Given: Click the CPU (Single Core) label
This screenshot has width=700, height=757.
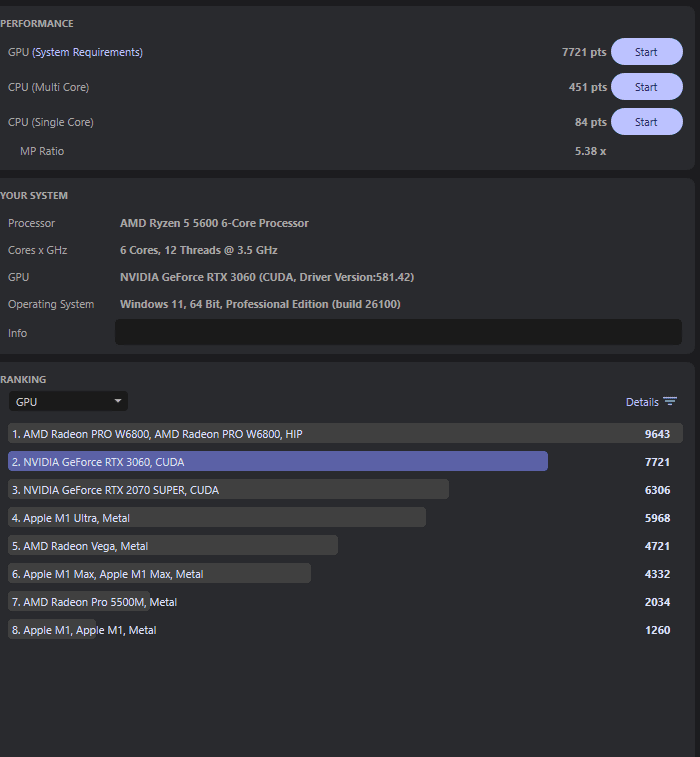Looking at the screenshot, I should point(51,122).
